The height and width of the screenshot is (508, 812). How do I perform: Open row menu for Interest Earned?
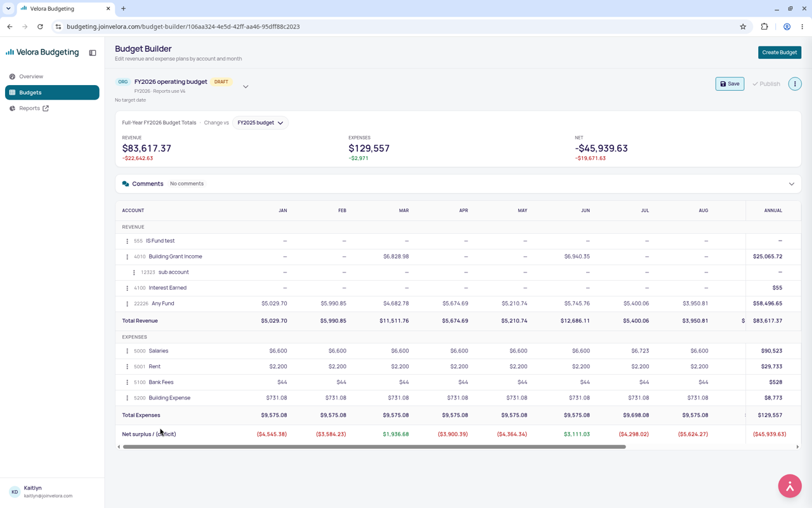tap(127, 288)
